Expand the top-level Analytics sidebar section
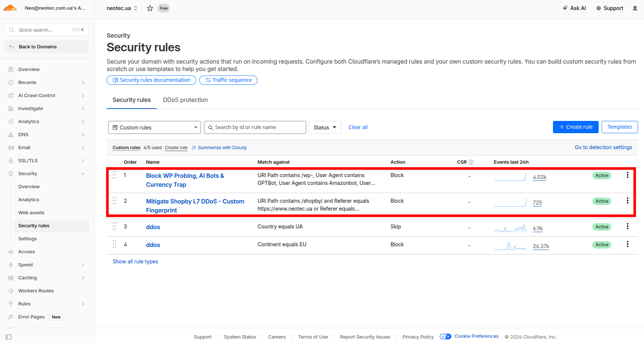The width and height of the screenshot is (644, 343). tap(83, 122)
